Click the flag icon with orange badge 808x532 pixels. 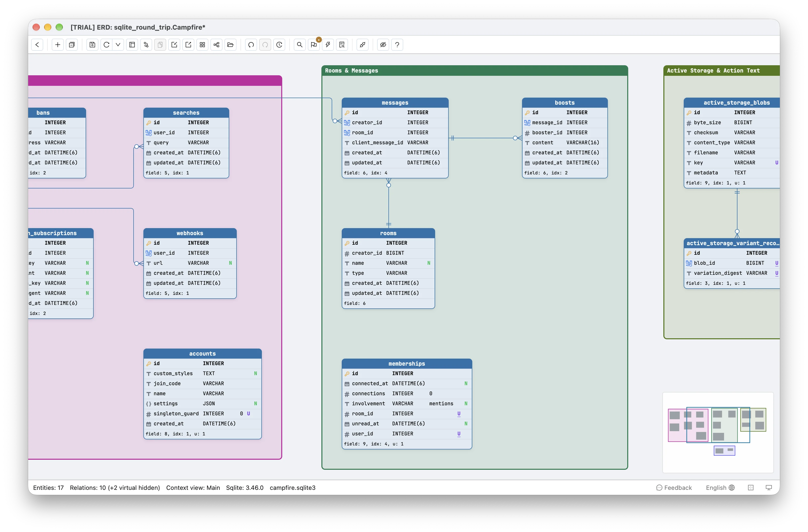(314, 44)
